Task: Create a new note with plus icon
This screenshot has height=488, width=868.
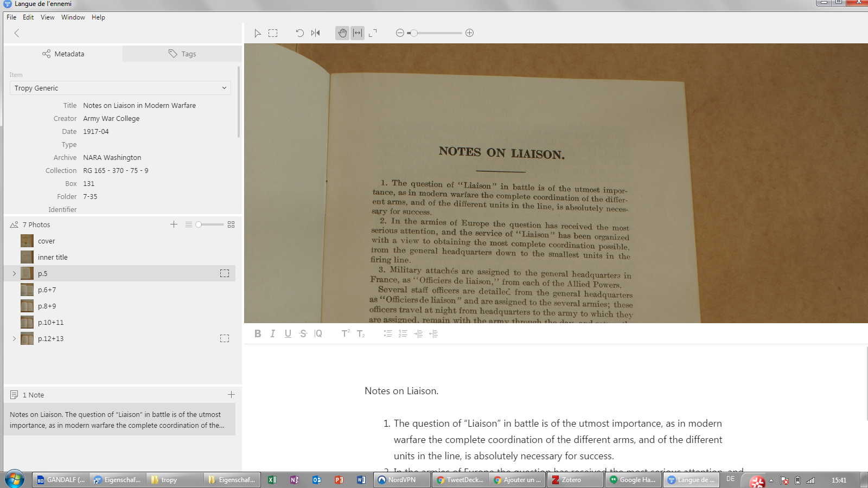Action: [231, 394]
